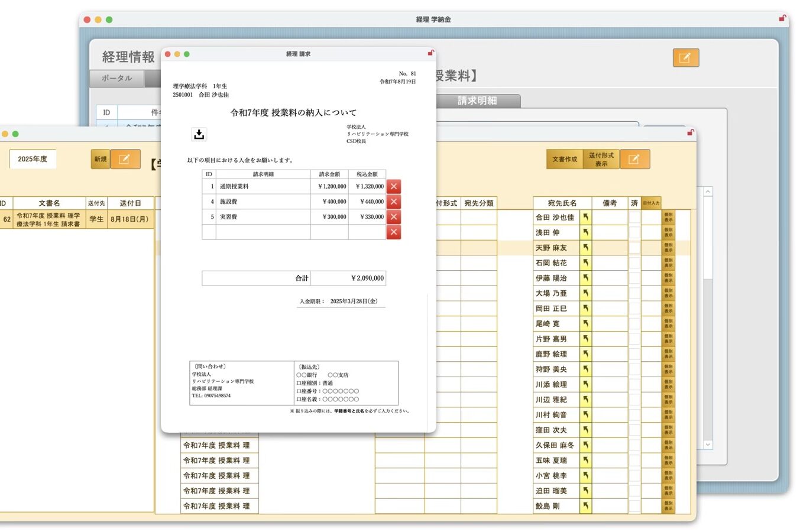Screen dimensions: 800x532
Task: Select the orange edit icon in 経理 学納金 window
Action: [686, 58]
